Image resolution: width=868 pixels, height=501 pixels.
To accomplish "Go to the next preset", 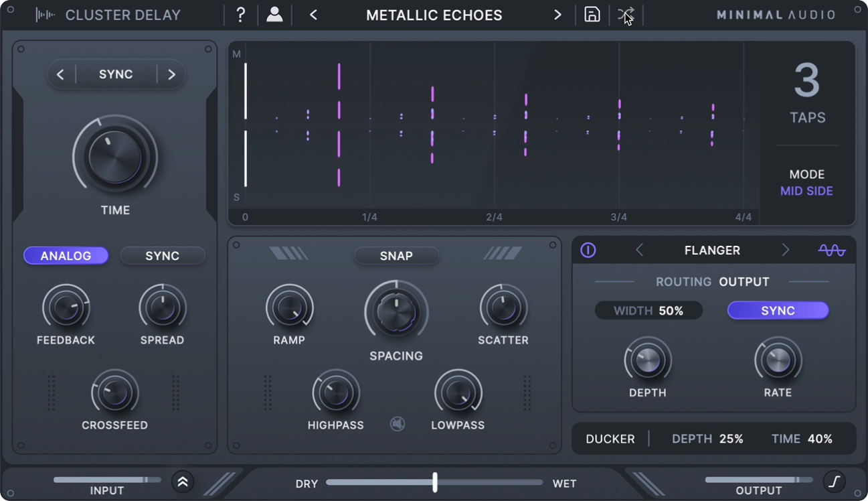I will pos(557,15).
